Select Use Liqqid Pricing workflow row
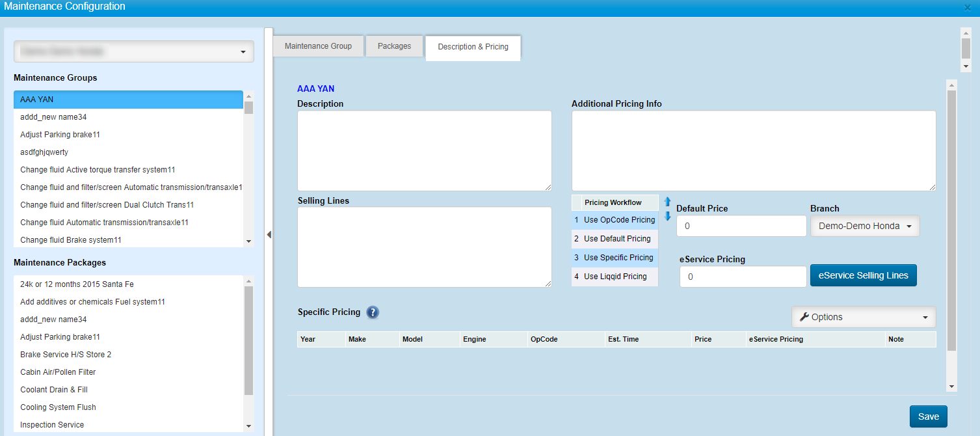Viewport: 980px width, 436px height. [615, 277]
